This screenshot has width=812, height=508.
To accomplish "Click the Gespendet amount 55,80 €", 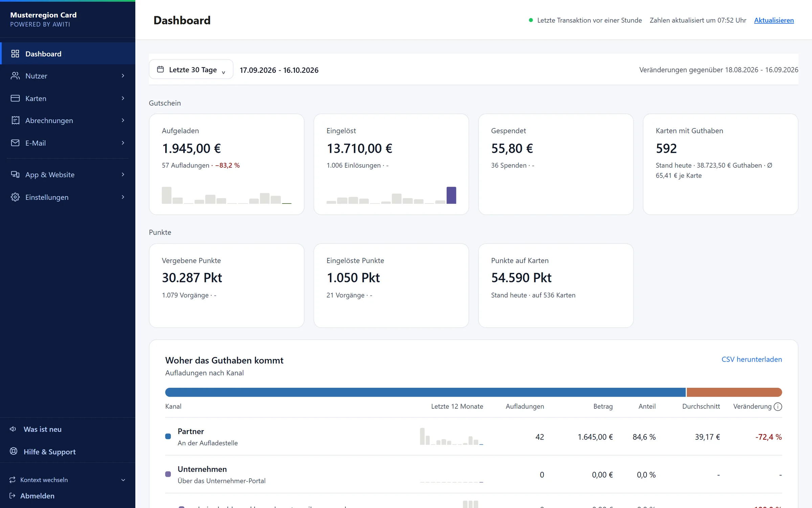I will 512,148.
